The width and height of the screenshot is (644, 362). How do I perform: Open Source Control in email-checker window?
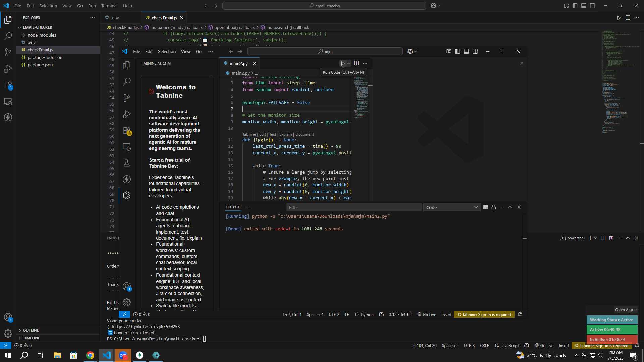tap(8, 52)
